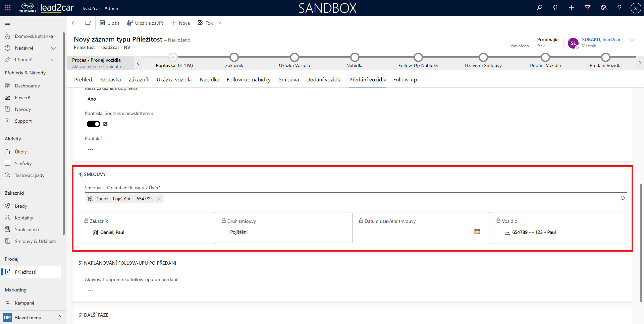Remove Daniel - Pojištění lookup value
Screen dimensions: 644x324
(x=159, y=199)
